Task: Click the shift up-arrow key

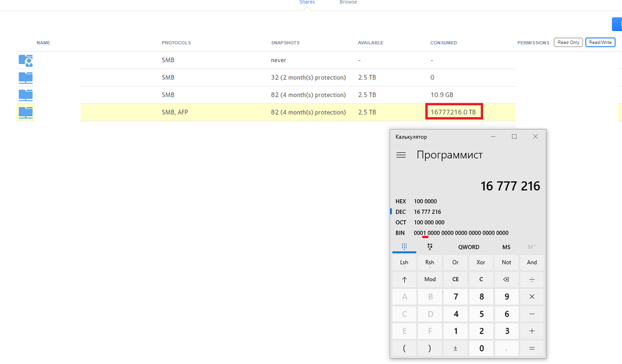Action: 404,279
